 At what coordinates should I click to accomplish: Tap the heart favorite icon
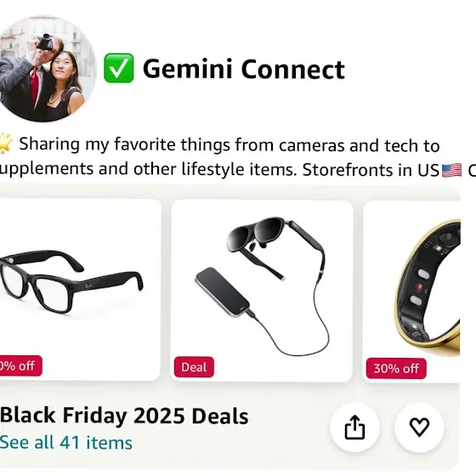click(419, 427)
